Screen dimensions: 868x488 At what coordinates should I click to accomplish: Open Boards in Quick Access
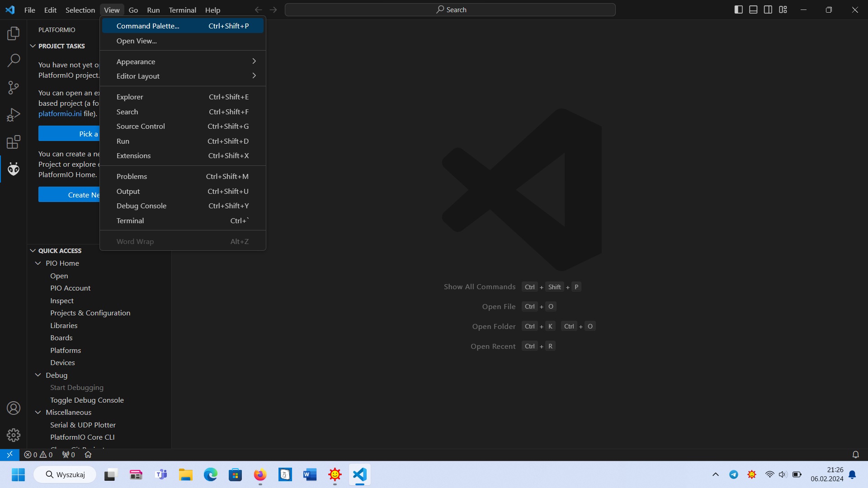click(61, 338)
